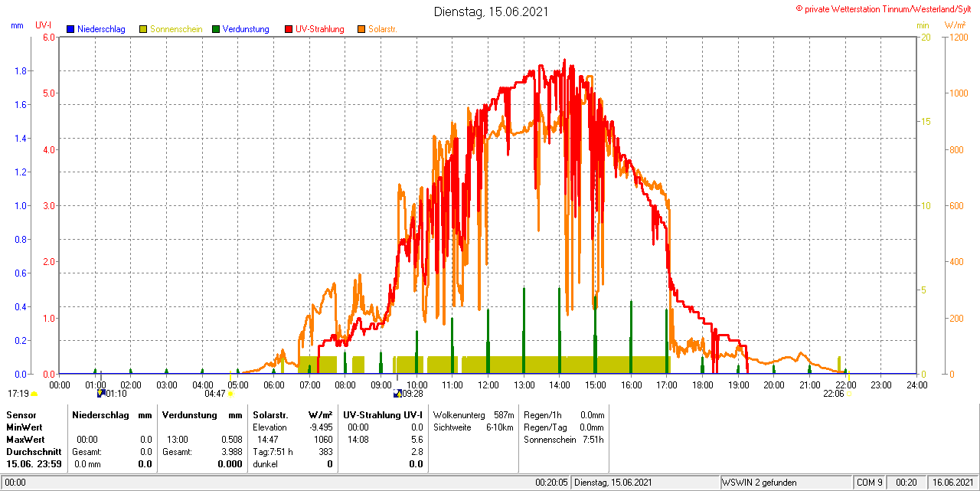This screenshot has width=980, height=491.
Task: Click the Verdunstung maximum value 0.508
Action: click(x=231, y=439)
